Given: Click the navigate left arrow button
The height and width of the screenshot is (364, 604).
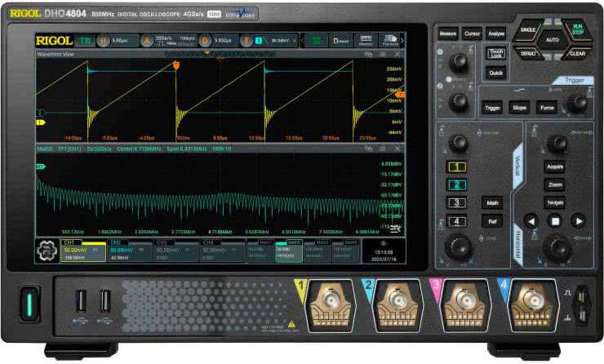Looking at the screenshot, I should pyautogui.click(x=531, y=220).
